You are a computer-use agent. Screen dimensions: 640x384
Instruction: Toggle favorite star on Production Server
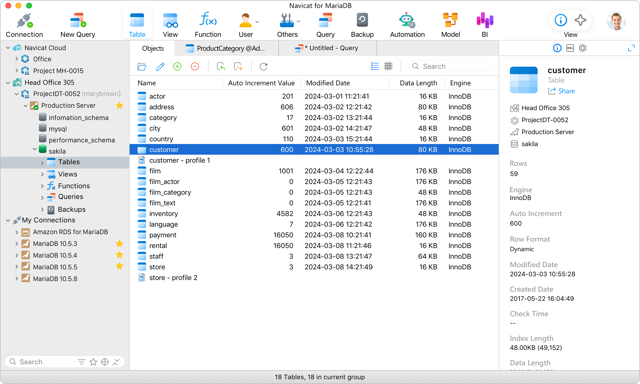(119, 105)
